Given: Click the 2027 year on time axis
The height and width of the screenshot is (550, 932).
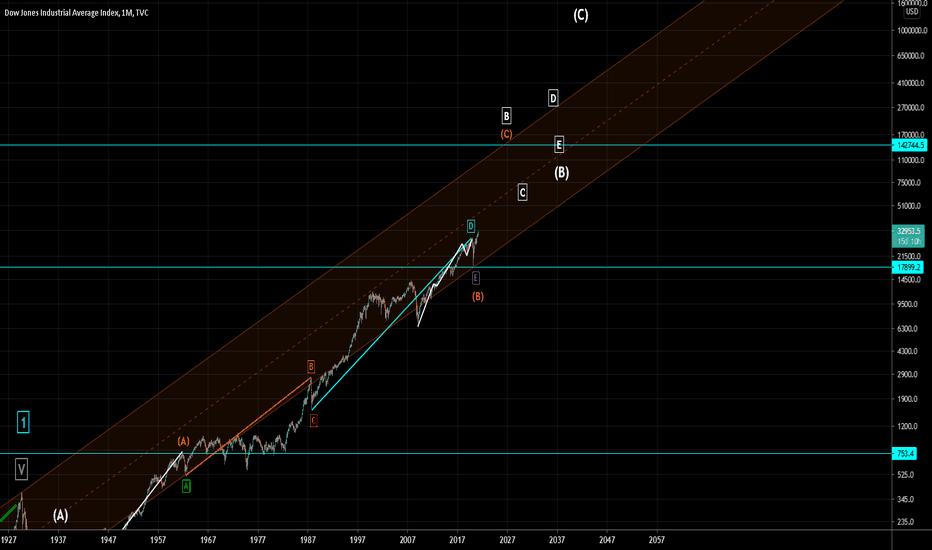Looking at the screenshot, I should coord(507,540).
